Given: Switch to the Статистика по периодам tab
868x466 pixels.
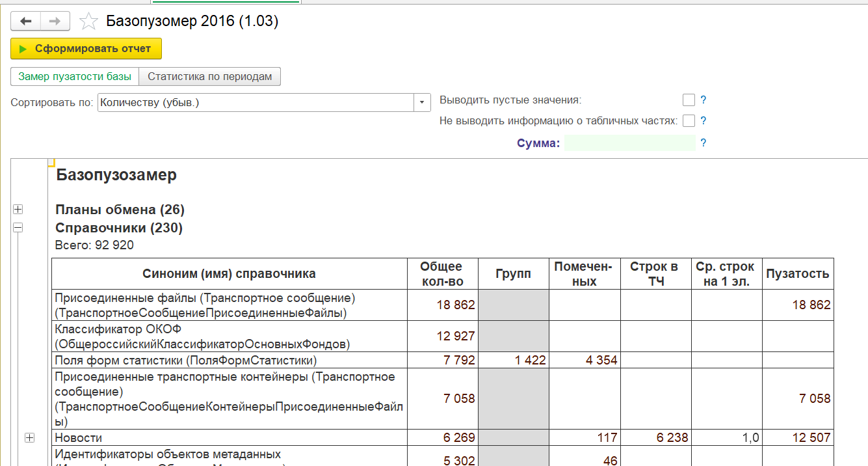Looking at the screenshot, I should point(209,76).
